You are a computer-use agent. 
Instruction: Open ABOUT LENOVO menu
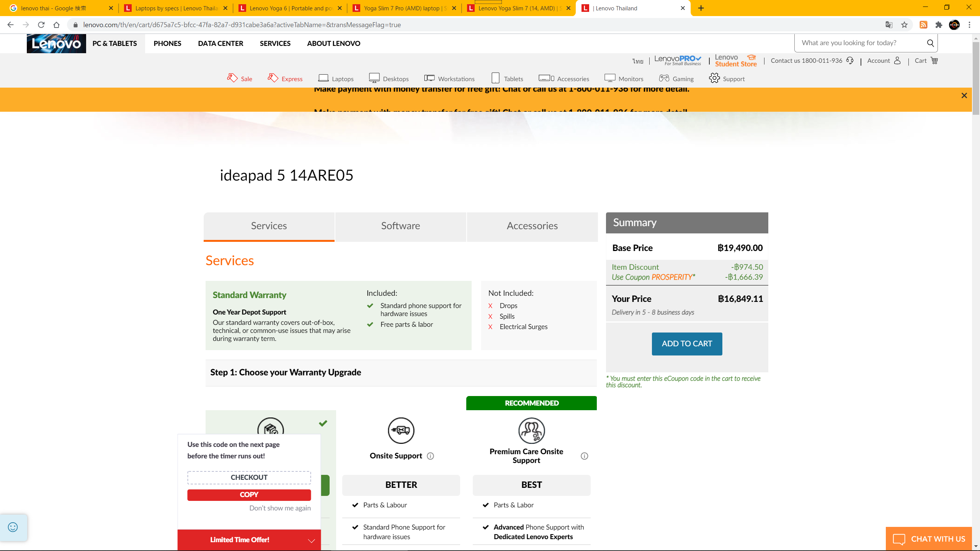[x=333, y=43]
